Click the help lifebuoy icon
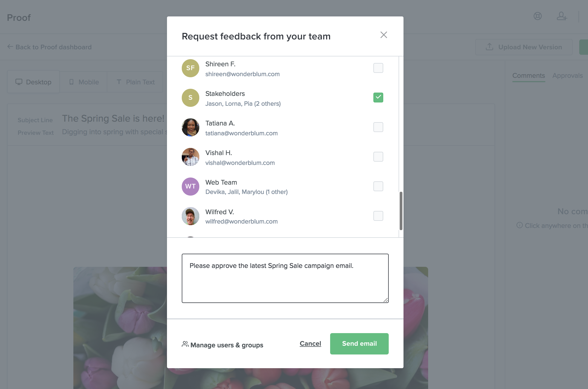The image size is (588, 389). 537,16
